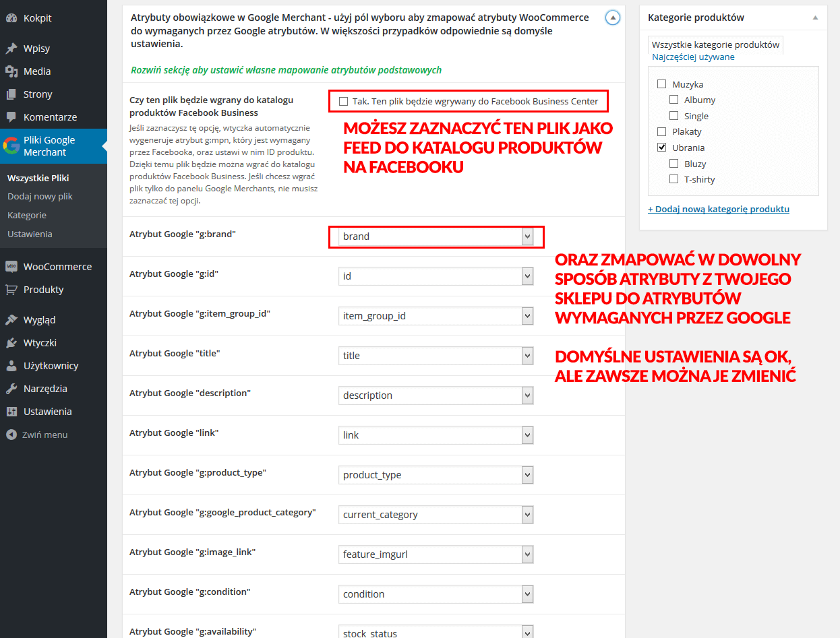Click the Wygląd menu label
Screen dimensions: 840x638
click(x=40, y=320)
